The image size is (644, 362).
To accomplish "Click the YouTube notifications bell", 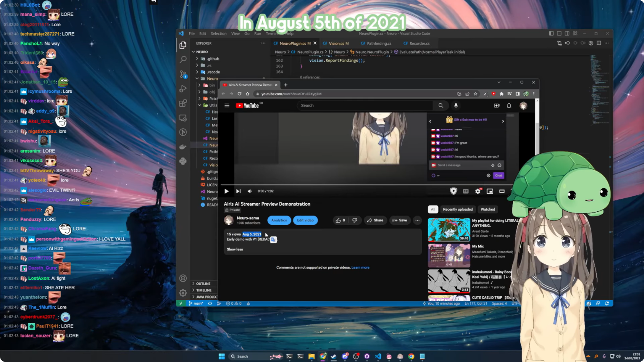I will coord(509,106).
